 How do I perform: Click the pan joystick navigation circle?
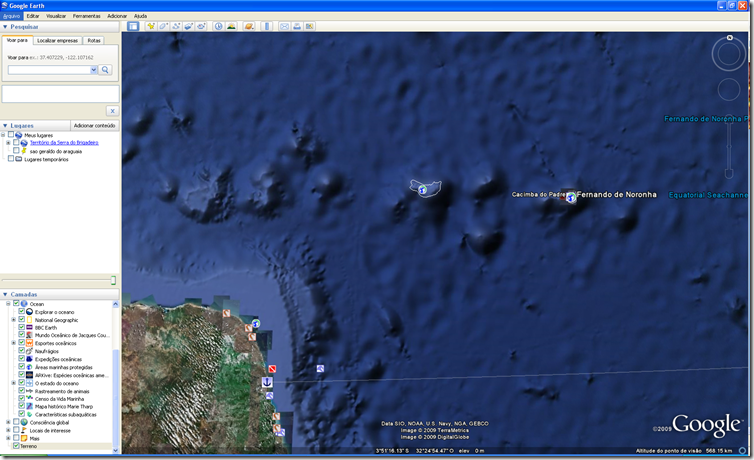pos(729,89)
